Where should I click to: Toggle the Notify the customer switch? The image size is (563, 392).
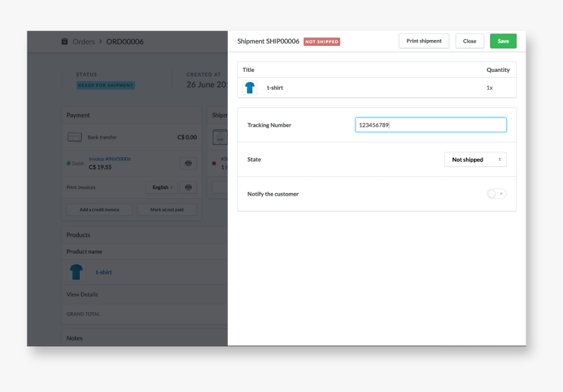[x=496, y=194]
